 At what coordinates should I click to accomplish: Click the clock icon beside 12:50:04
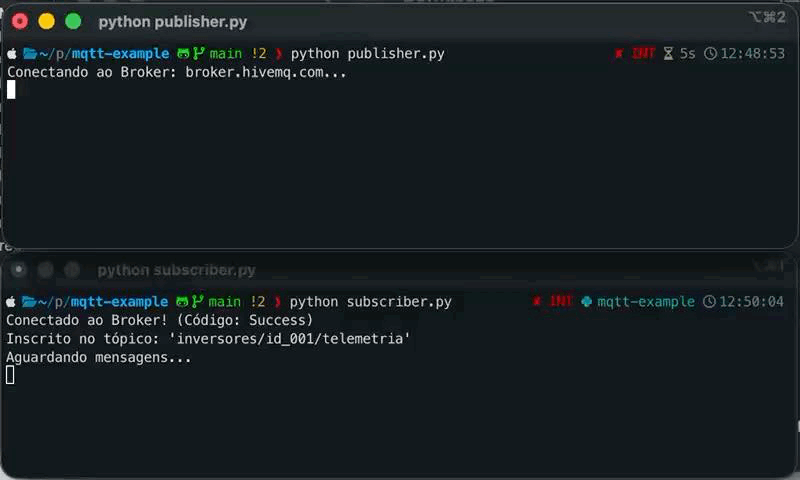point(710,301)
